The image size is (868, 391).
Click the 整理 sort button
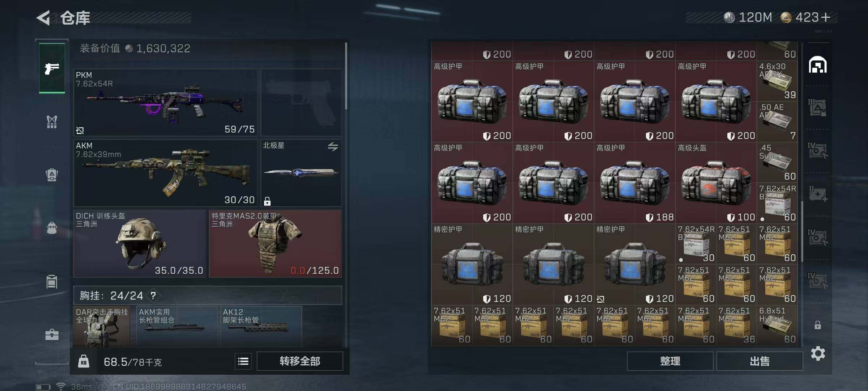[x=670, y=361]
